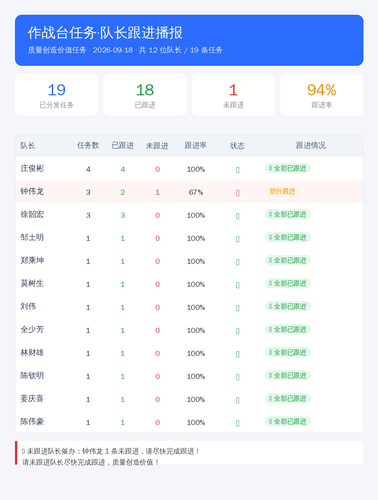Click the 队长 column header

(28, 145)
